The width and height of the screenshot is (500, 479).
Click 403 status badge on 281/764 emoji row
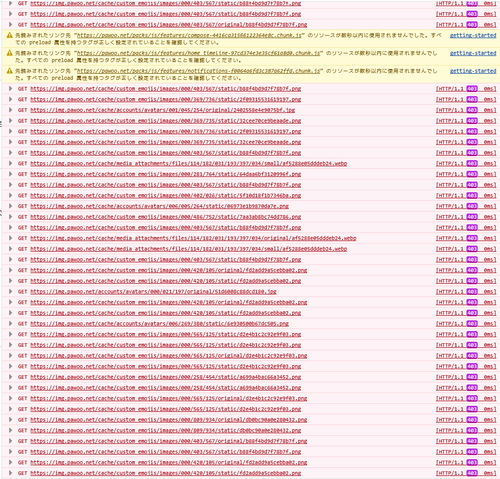tap(472, 174)
